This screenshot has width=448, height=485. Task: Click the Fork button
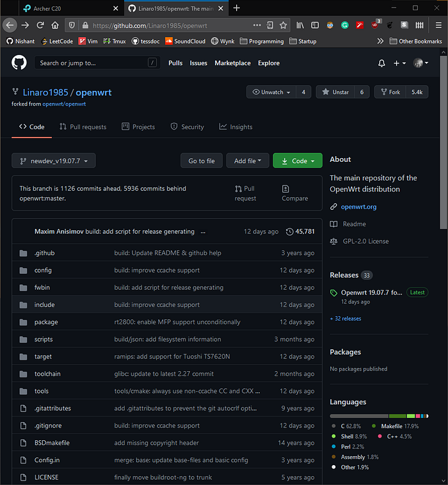[x=390, y=92]
